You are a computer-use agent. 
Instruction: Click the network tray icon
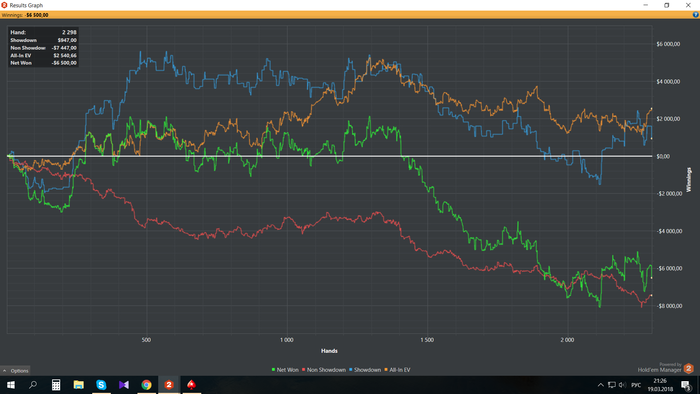coord(612,385)
